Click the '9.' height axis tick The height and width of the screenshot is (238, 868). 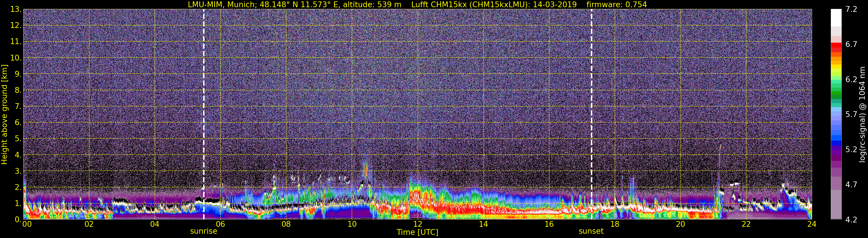(x=18, y=74)
